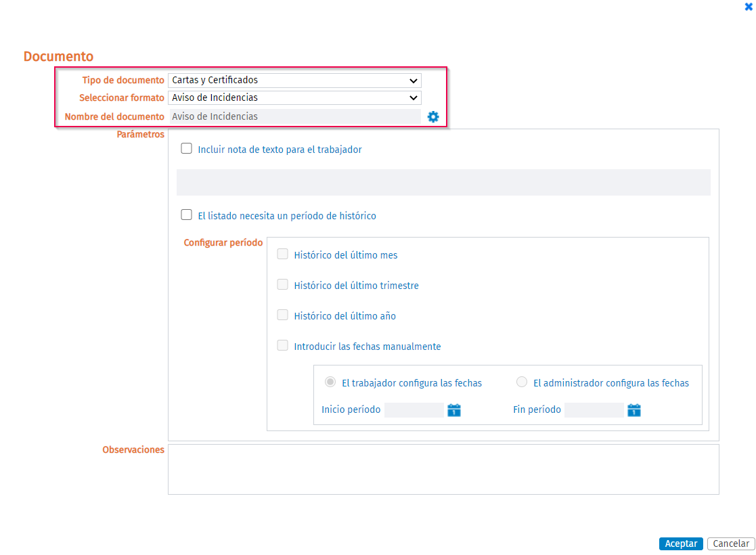Image resolution: width=756 pixels, height=555 pixels.
Task: Tick 'Histórico del último año' checkbox
Action: (282, 315)
